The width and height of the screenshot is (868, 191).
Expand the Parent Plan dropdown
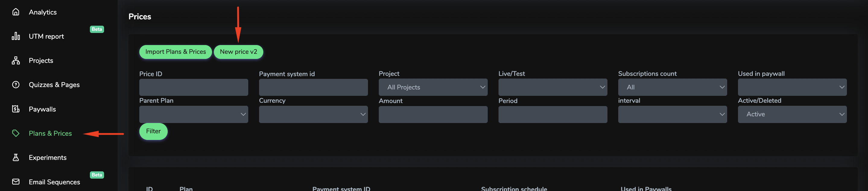tap(194, 115)
